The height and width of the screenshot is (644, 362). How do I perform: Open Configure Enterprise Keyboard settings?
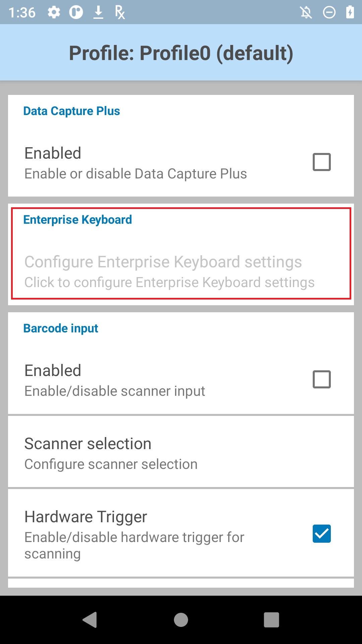coord(181,272)
